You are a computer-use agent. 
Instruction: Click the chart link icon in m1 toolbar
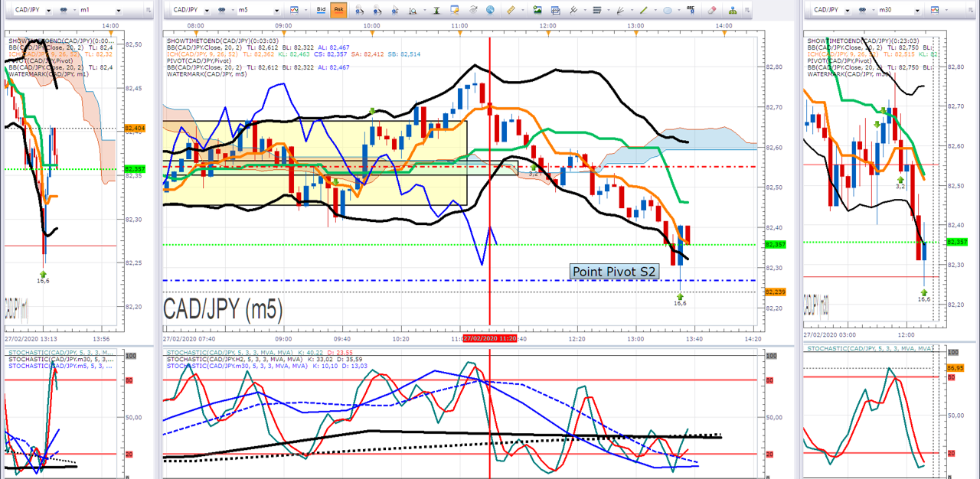(x=64, y=11)
